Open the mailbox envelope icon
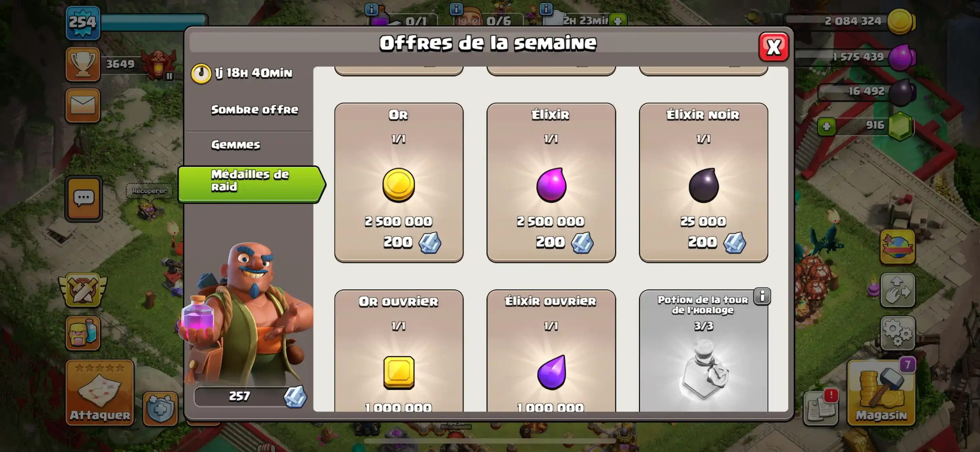This screenshot has height=452, width=980. coord(83,105)
